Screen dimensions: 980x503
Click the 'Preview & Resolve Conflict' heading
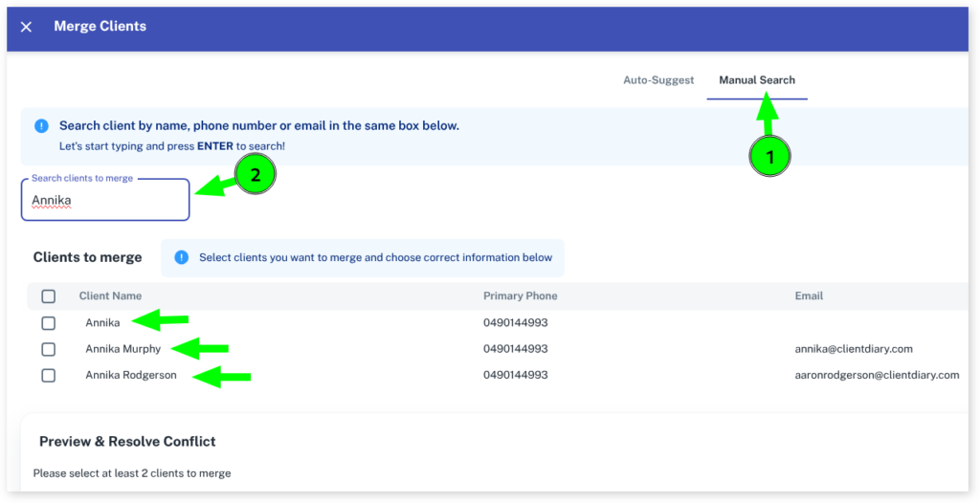pos(127,442)
